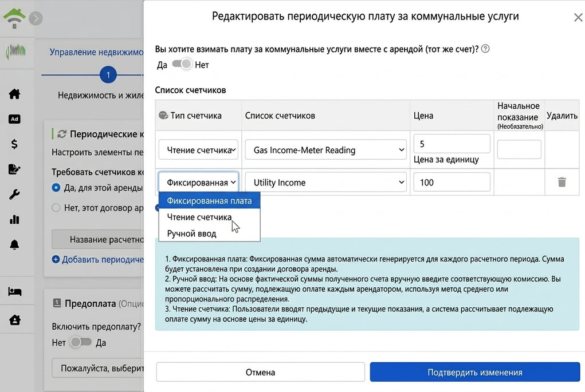Open the Gas Income-Meter Reading dropdown

point(325,150)
